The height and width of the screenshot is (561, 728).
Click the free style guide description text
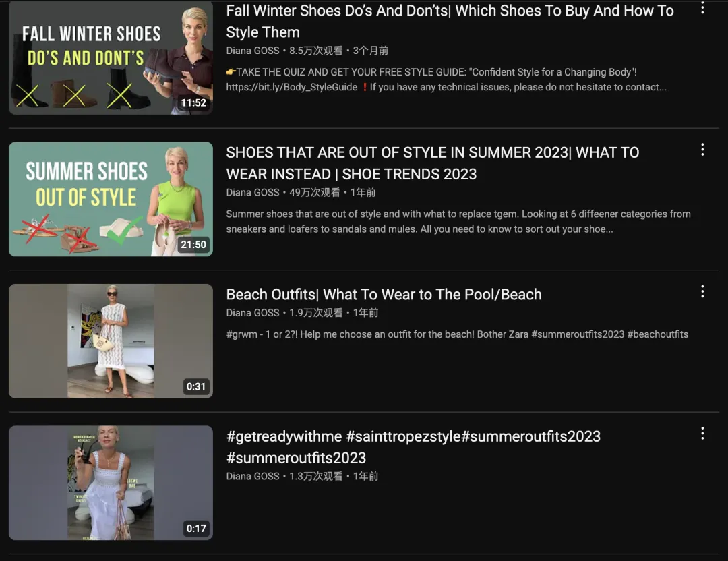pos(445,80)
